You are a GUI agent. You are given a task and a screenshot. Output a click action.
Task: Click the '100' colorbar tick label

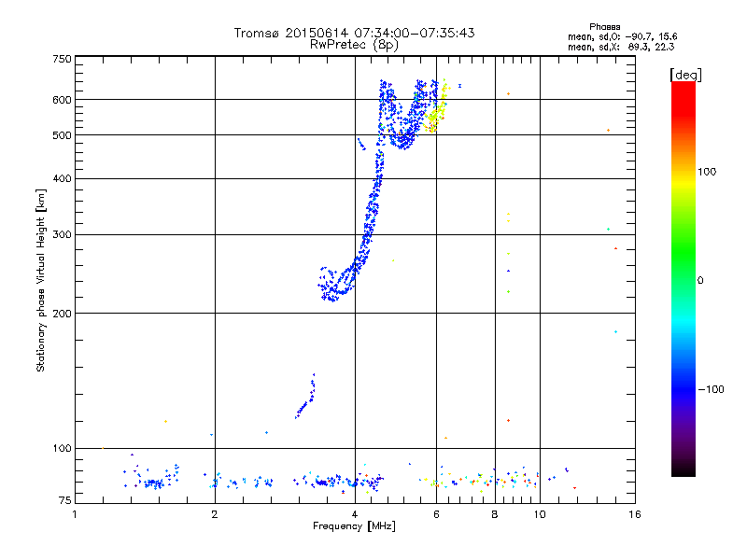coord(707,172)
